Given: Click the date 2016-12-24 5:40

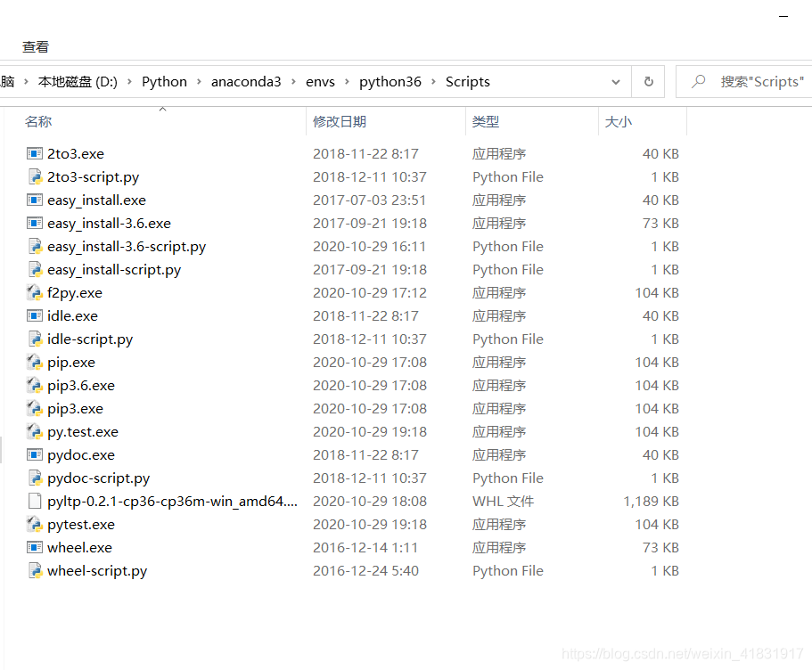Looking at the screenshot, I should (x=365, y=570).
